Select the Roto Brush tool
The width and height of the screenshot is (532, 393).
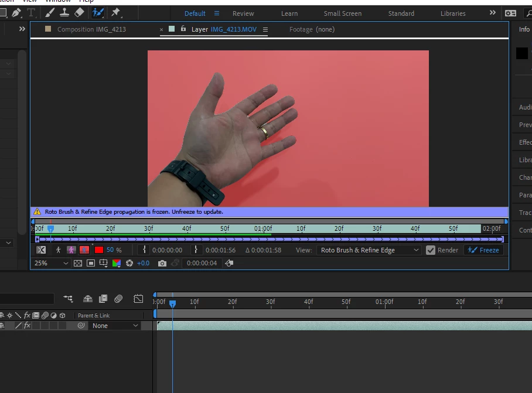(98, 13)
